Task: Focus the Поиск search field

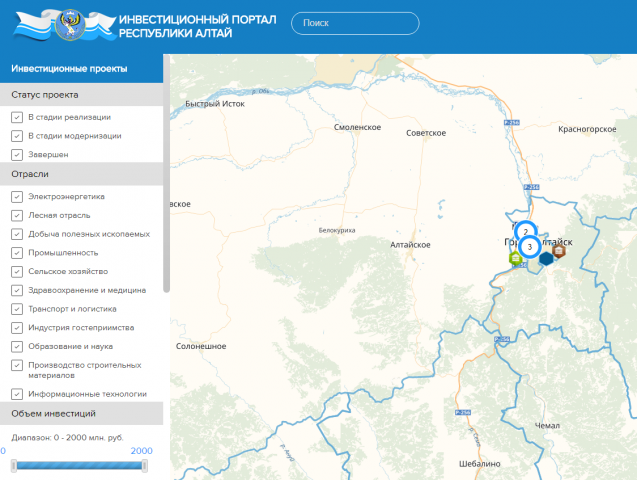Action: pyautogui.click(x=355, y=23)
